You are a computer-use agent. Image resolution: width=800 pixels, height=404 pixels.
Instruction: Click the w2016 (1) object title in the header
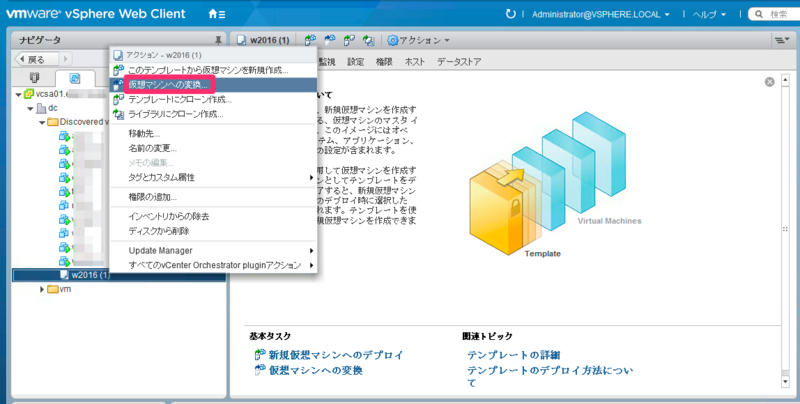269,40
